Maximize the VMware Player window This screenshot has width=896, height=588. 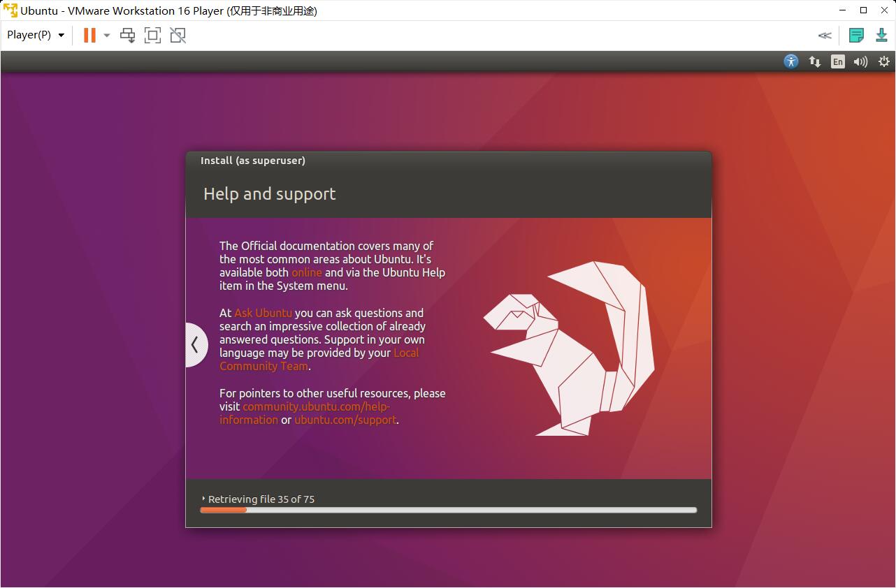[x=863, y=10]
